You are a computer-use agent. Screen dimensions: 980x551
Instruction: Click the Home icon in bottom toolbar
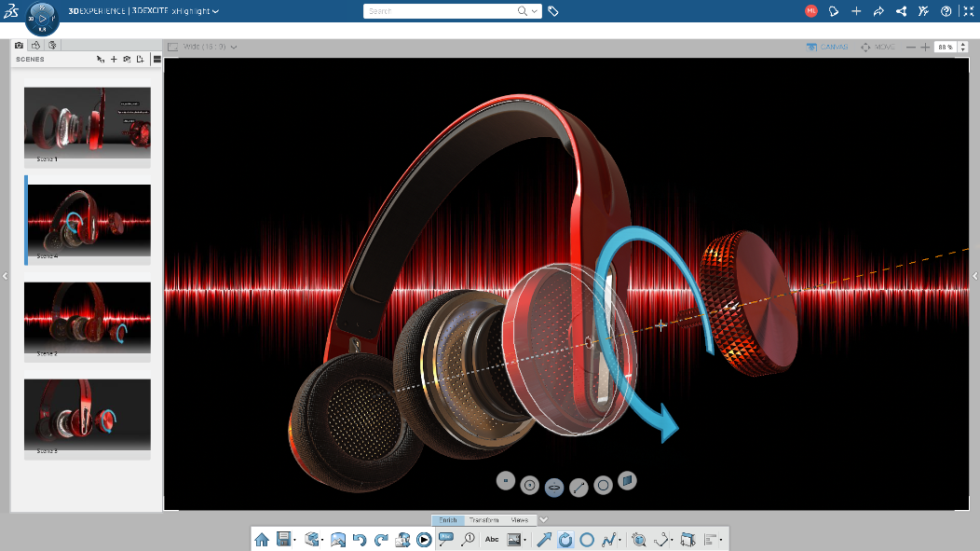pyautogui.click(x=262, y=539)
